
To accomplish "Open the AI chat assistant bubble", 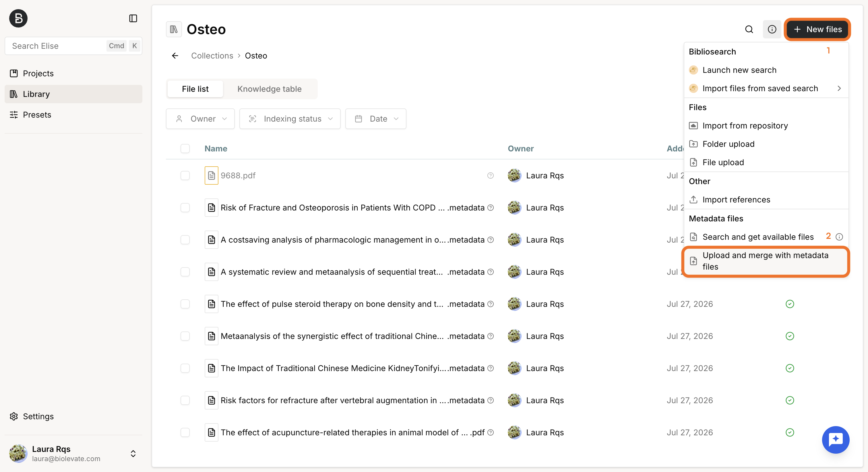I will 836,440.
